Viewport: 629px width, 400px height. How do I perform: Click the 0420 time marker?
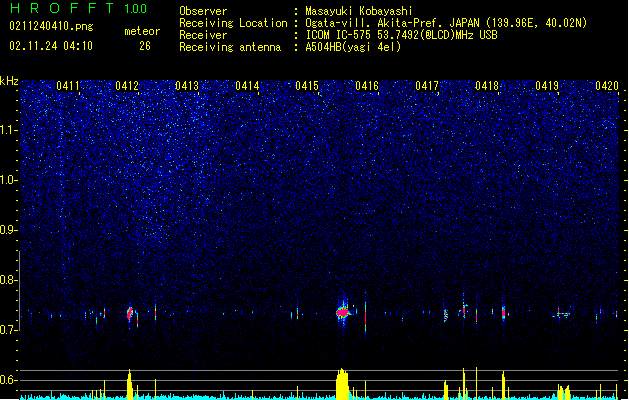607,86
